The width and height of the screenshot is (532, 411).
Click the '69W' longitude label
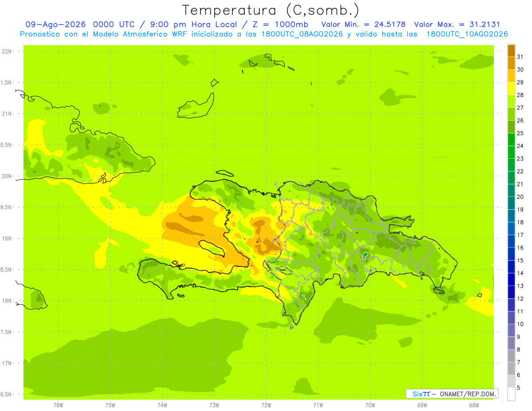pyautogui.click(x=422, y=405)
